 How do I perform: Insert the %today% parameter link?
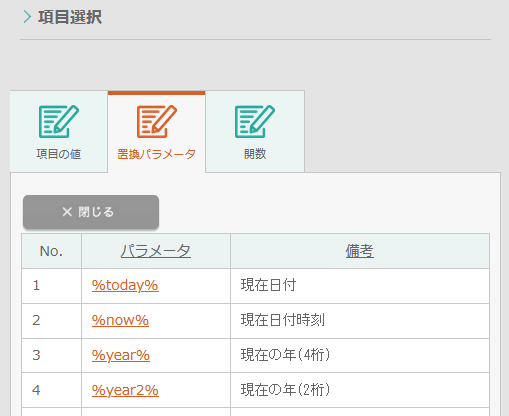125,285
